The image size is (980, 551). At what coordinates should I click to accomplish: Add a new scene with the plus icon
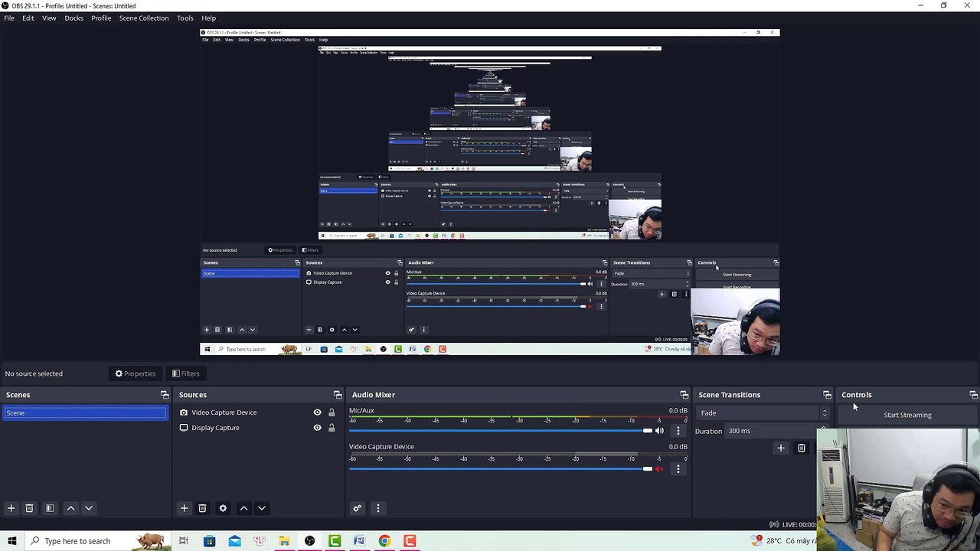[x=11, y=508]
